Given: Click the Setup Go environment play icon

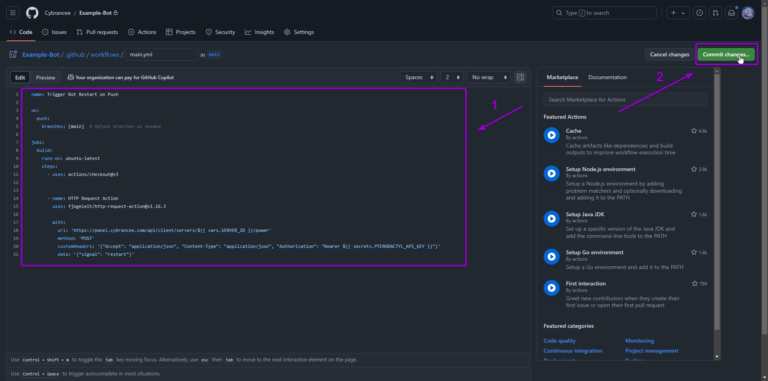Looking at the screenshot, I should pos(552,256).
